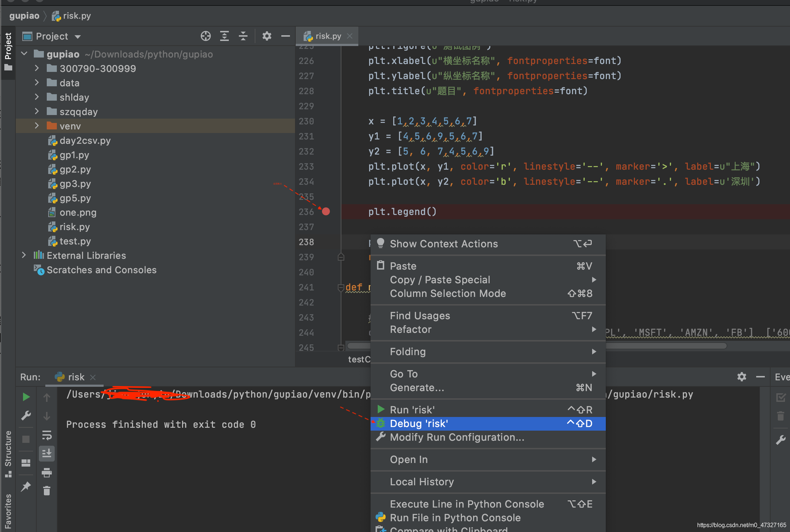The width and height of the screenshot is (790, 532).
Task: Open Project tool window side tab
Action: (8, 52)
